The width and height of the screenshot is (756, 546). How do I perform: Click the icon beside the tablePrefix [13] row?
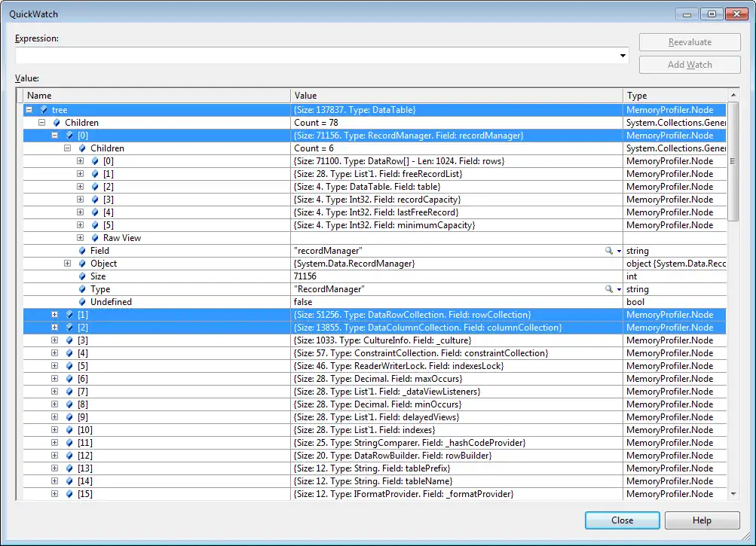[69, 468]
